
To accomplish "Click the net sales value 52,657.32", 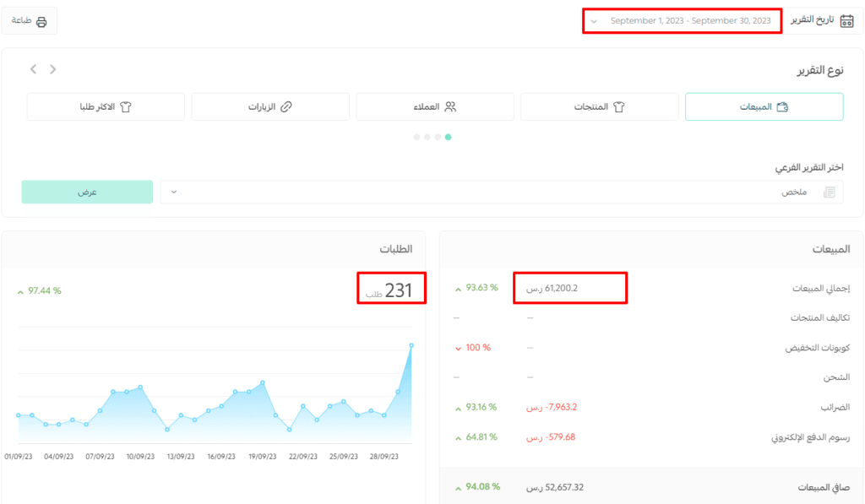I will coord(555,487).
